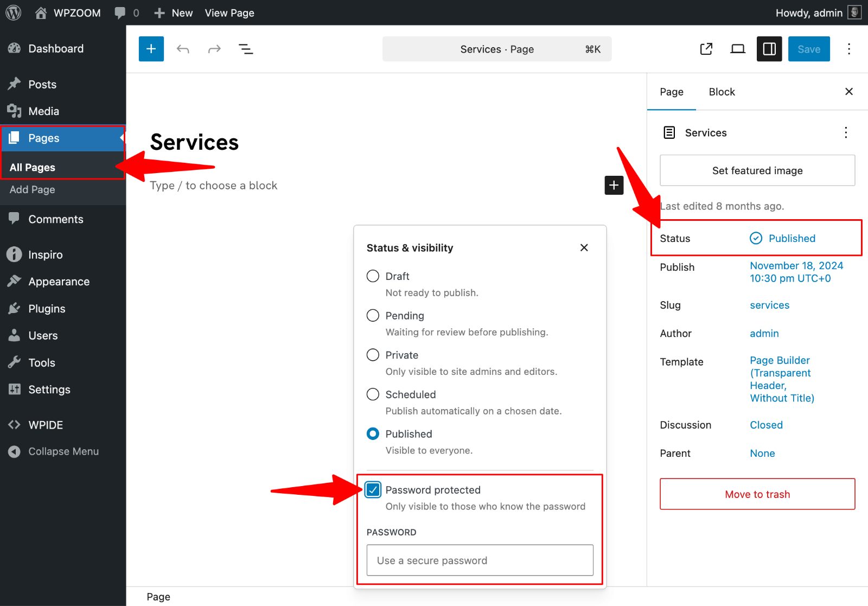Toggle the Settings sidebar panel icon
This screenshot has height=606, width=868.
[769, 49]
